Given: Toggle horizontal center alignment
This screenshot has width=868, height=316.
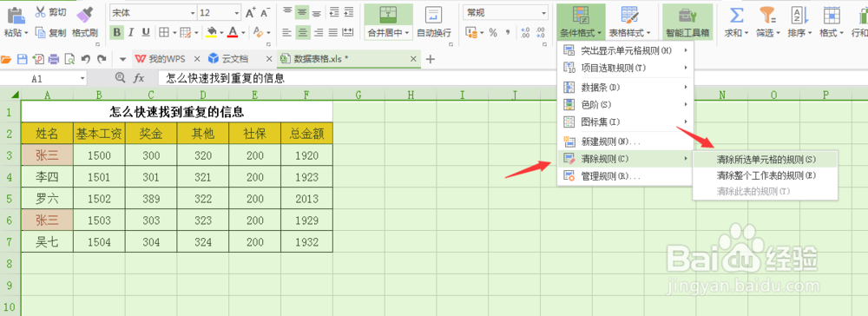Looking at the screenshot, I should pos(302,33).
